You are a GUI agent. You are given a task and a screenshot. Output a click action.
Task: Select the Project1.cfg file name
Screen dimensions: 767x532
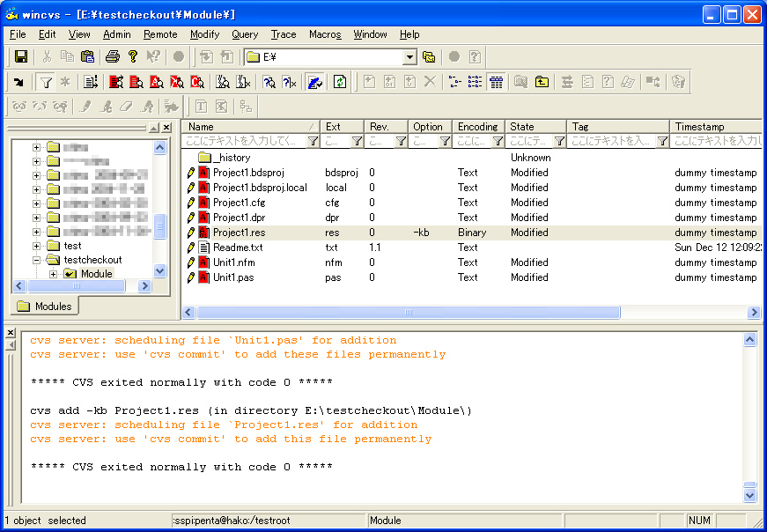pyautogui.click(x=240, y=203)
